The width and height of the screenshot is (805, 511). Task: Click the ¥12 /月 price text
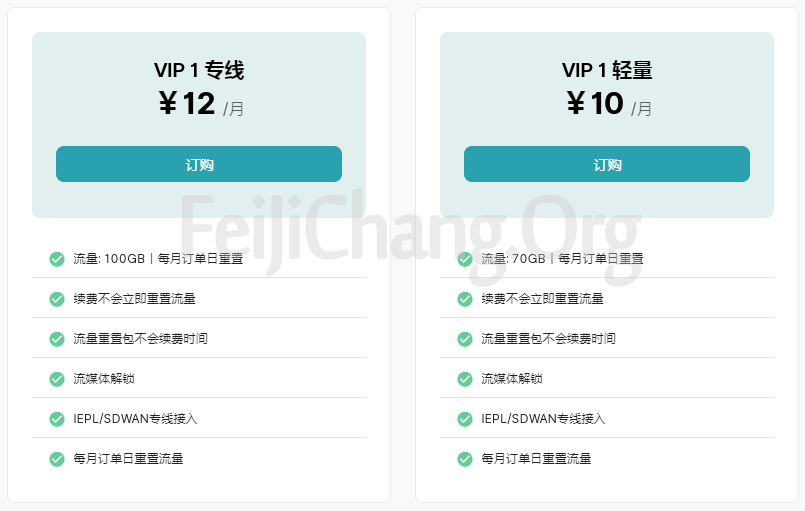(x=199, y=104)
